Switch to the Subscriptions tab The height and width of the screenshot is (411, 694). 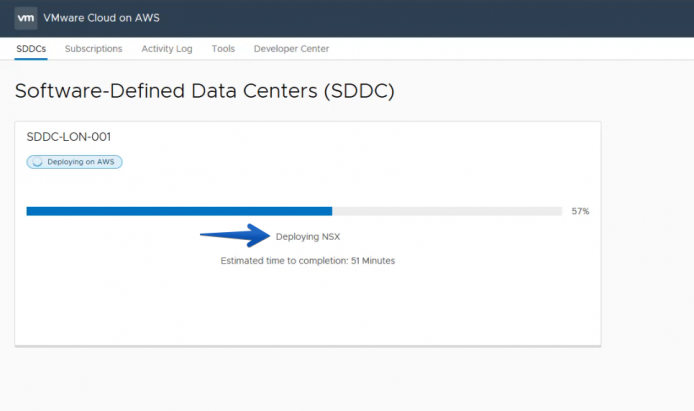pos(93,49)
